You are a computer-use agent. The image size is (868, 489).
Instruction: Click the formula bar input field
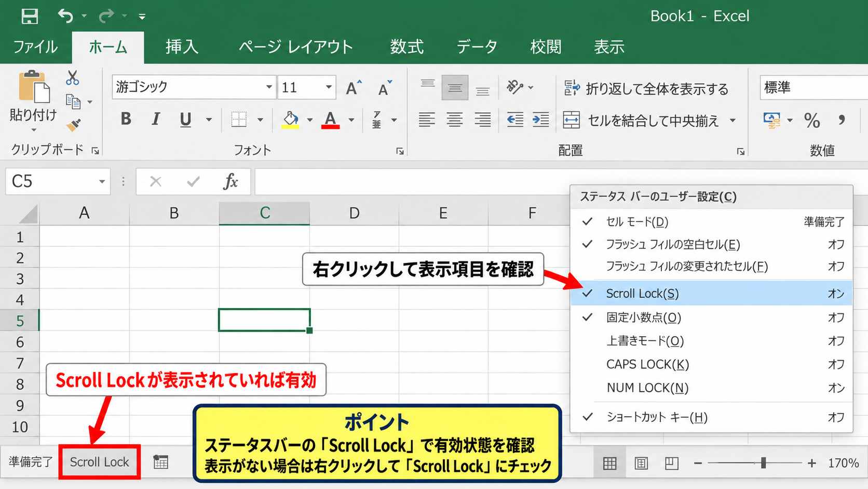(561, 181)
